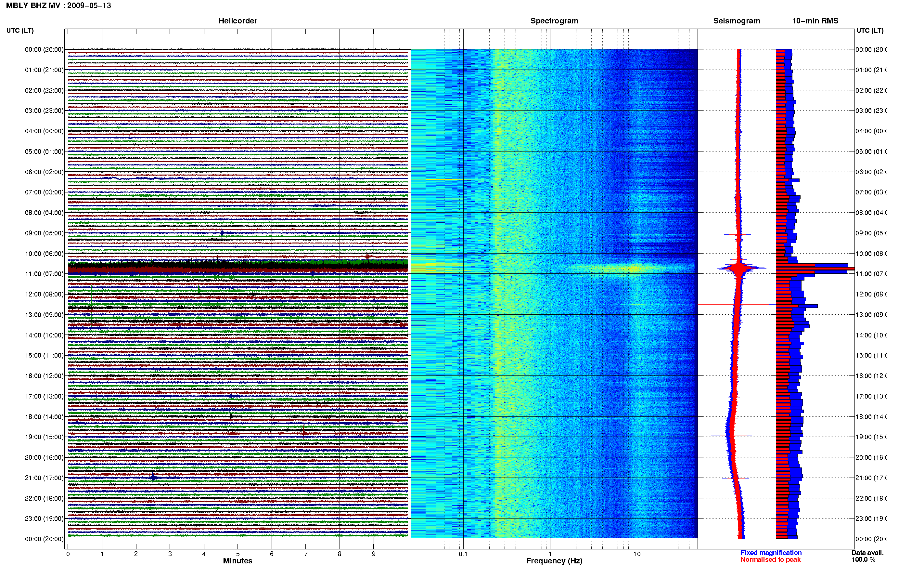Pick the '21:00 (17:00)' helicorder time label
Image resolution: width=924 pixels, height=578 pixels.
click(x=44, y=478)
